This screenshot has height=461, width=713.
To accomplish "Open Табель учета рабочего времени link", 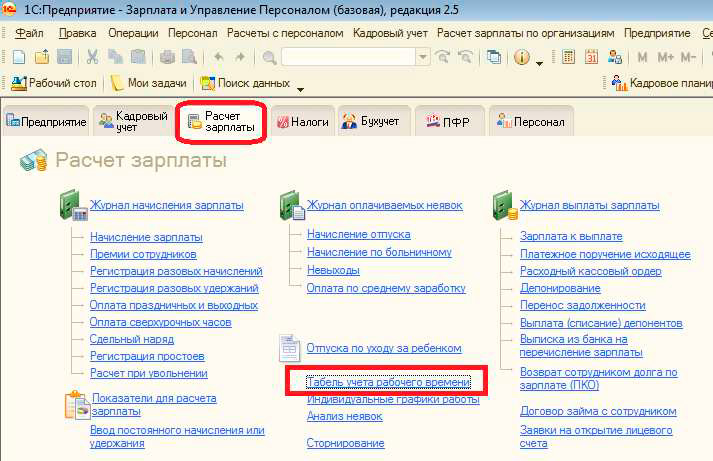I will 388,382.
